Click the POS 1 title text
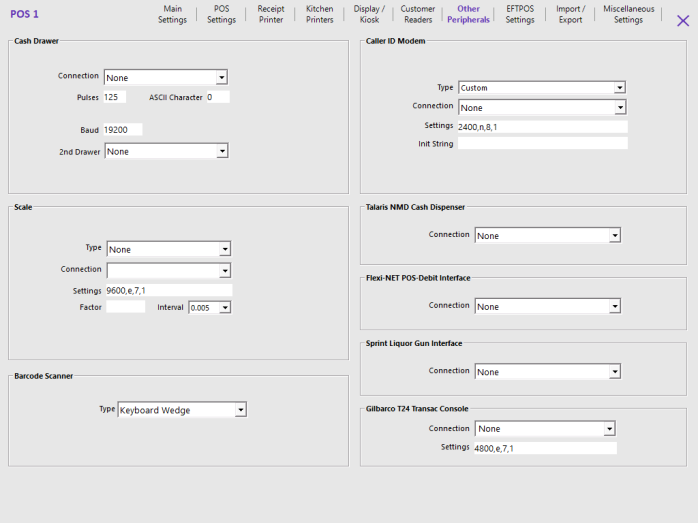The height and width of the screenshot is (524, 698). 24,14
